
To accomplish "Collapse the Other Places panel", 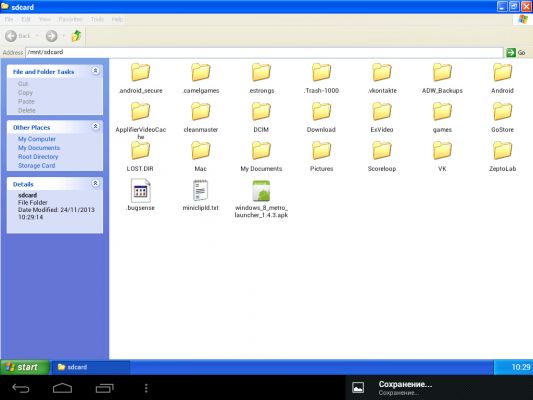I will 96,126.
